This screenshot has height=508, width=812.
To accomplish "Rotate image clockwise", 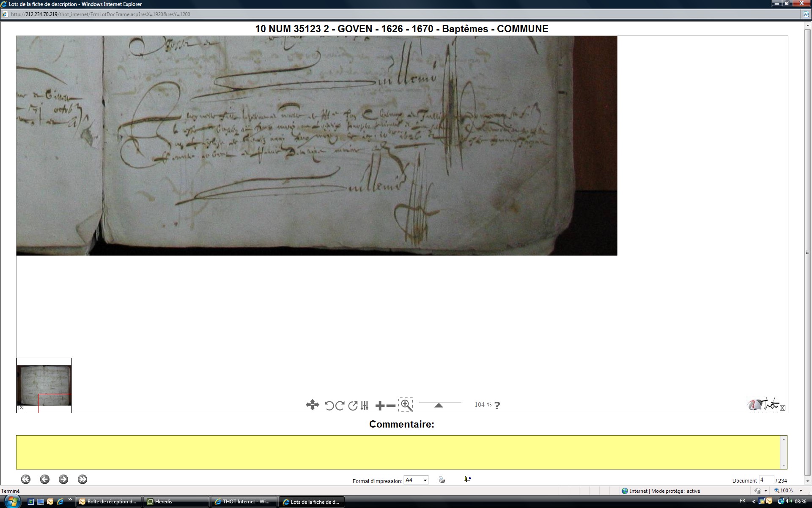I will (x=340, y=406).
